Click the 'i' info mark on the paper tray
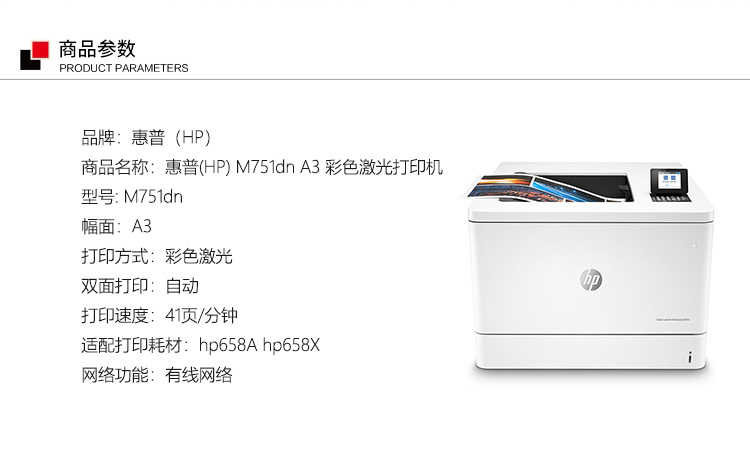Image resolution: width=750 pixels, height=449 pixels. (x=690, y=357)
